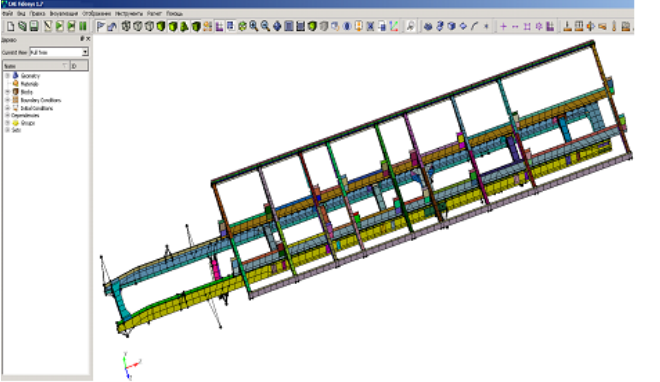This screenshot has width=660, height=382.
Task: Click the Save floppy disk icon
Action: coord(34,27)
